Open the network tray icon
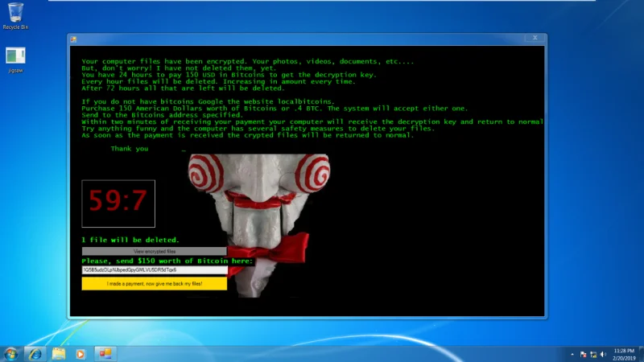644x362 pixels. 593,354
